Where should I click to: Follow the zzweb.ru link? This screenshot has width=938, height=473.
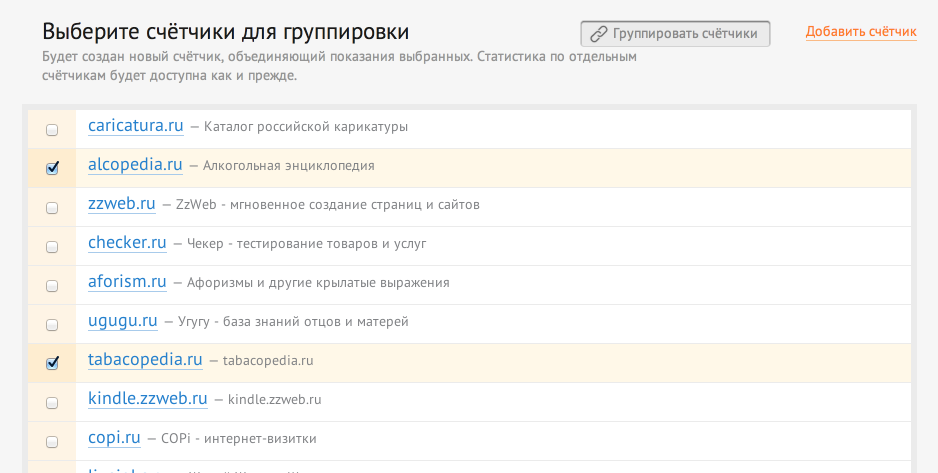pyautogui.click(x=122, y=204)
